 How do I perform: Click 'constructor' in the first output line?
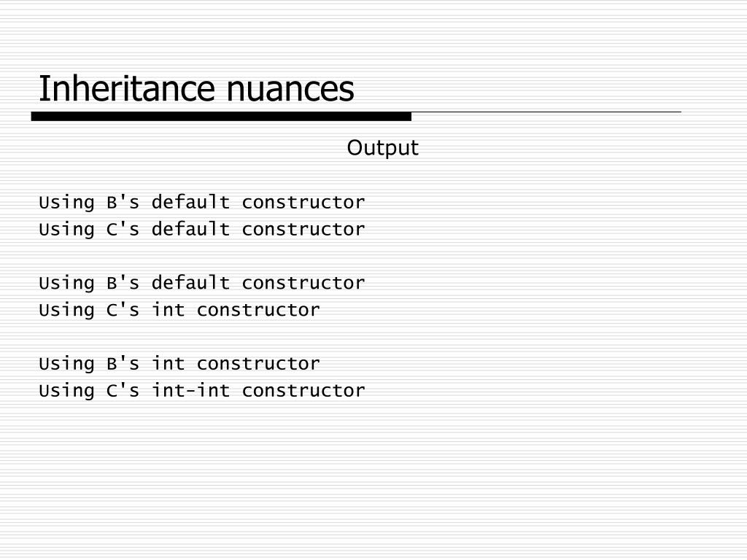[303, 203]
